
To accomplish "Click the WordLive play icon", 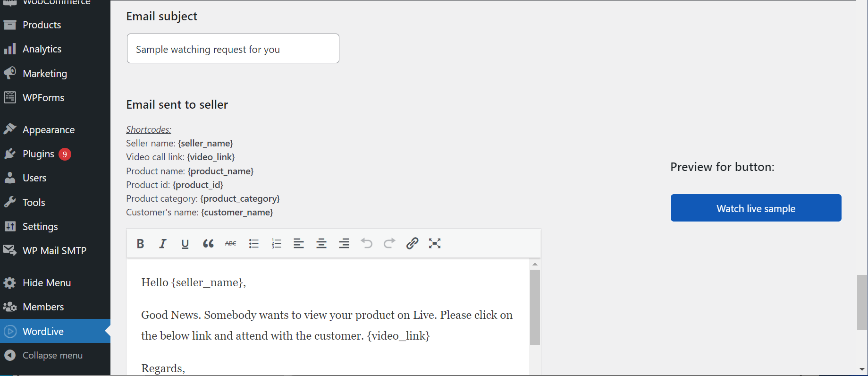I will pyautogui.click(x=10, y=332).
